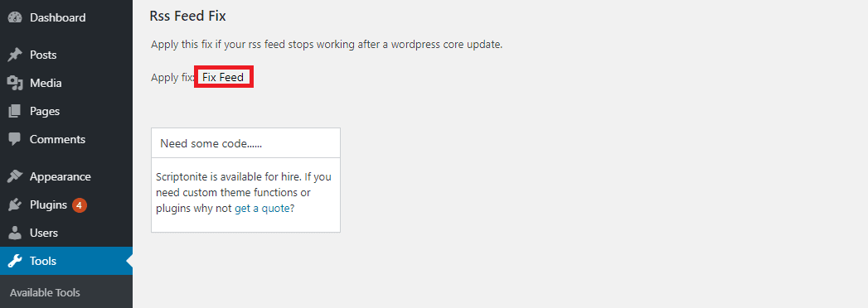
Task: Click the Media library icon
Action: point(15,83)
